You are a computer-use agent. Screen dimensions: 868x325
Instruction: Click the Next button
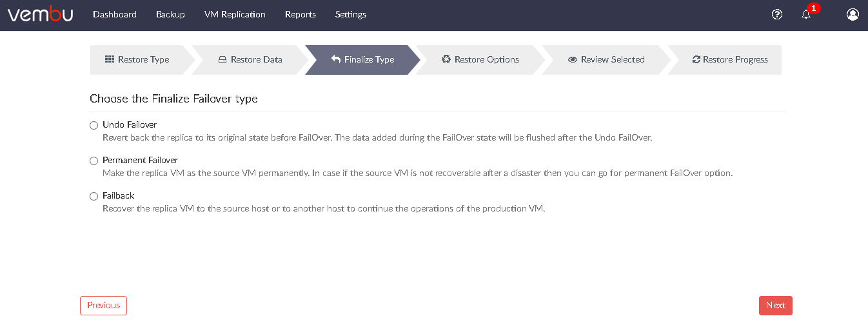(x=776, y=306)
